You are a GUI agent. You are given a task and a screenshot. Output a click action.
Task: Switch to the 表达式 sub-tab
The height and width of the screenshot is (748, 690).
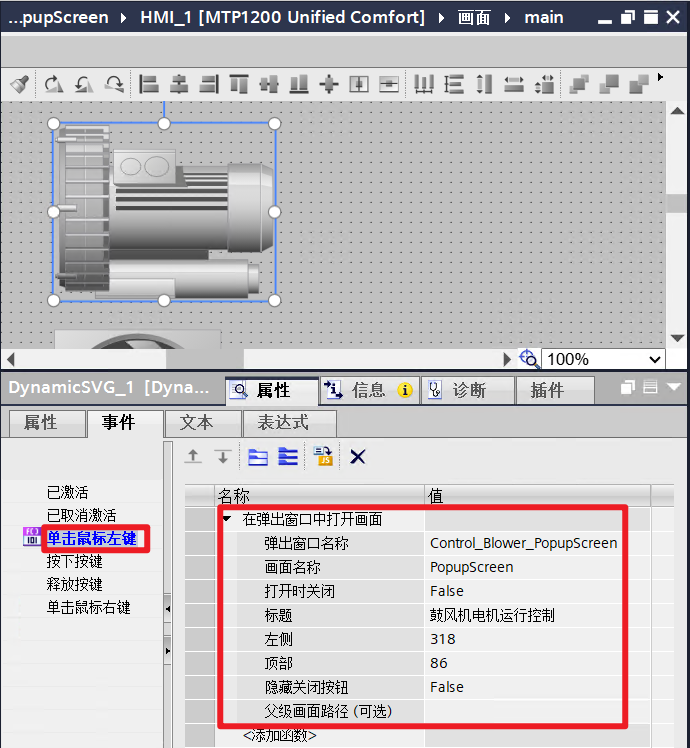(290, 423)
